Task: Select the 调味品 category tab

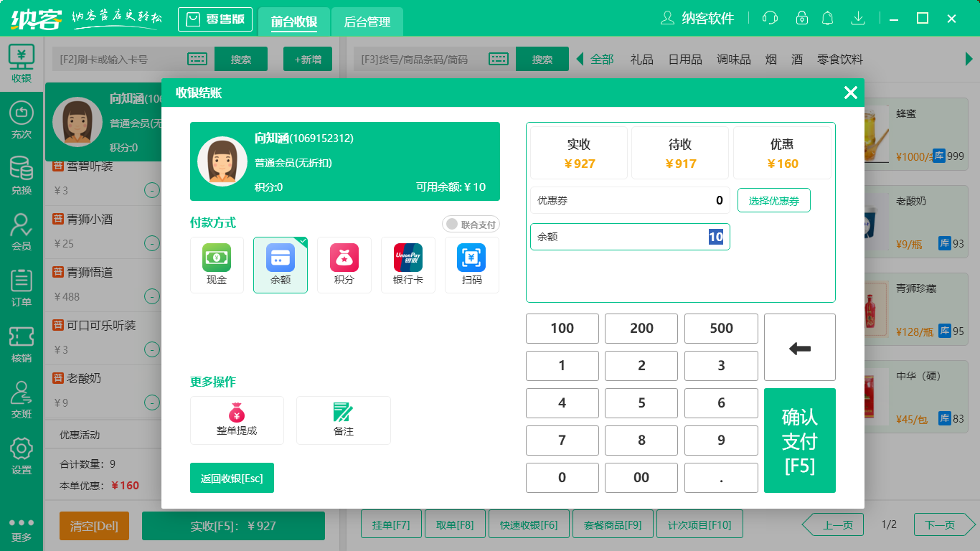Action: (x=734, y=60)
